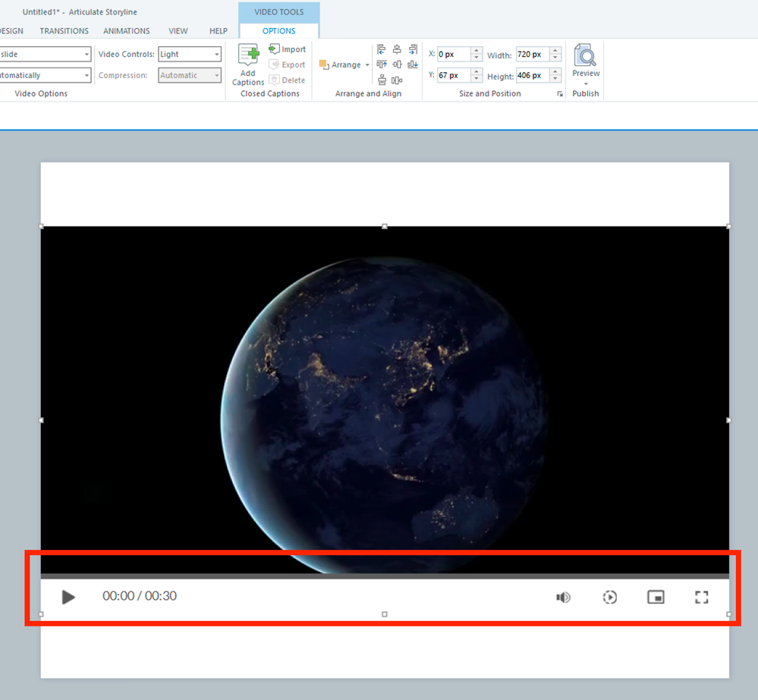Click the Add Captions button
This screenshot has width=758, height=700.
(248, 65)
